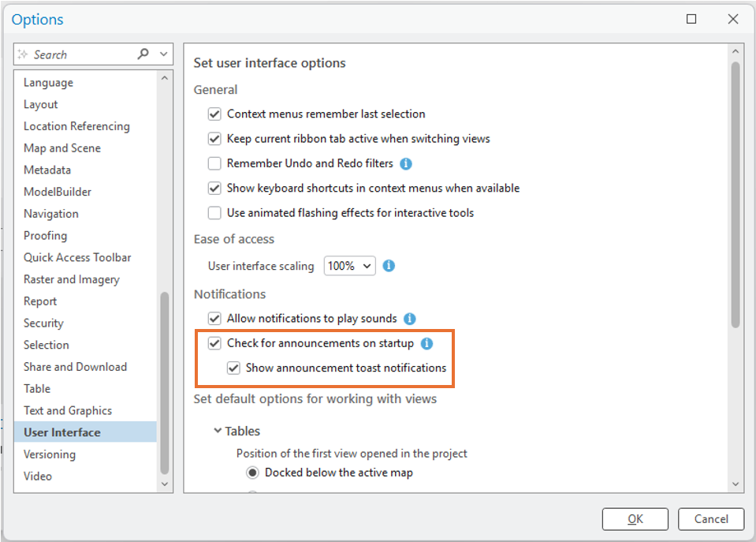Uncheck Keep current ribbon tab active when switching views
This screenshot has height=542, width=756.
214,138
